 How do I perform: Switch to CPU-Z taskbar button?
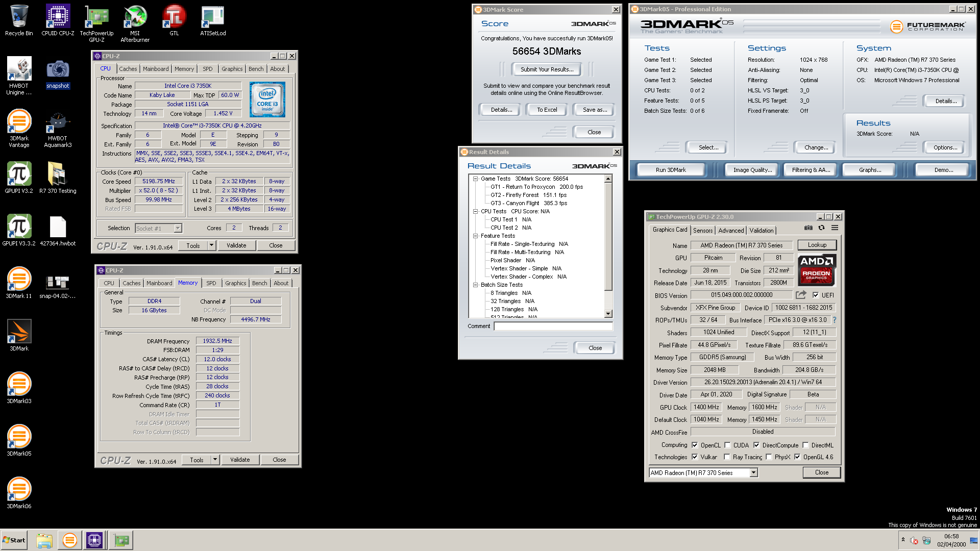point(94,540)
